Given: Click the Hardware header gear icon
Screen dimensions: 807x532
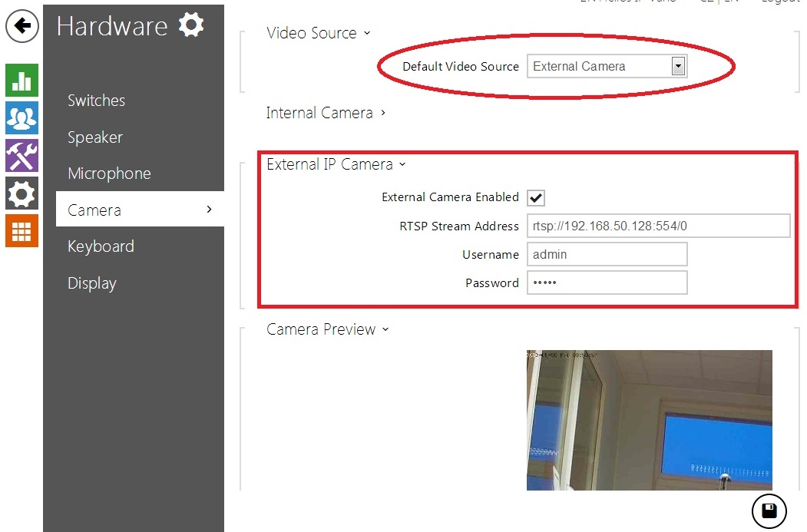Looking at the screenshot, I should [191, 25].
